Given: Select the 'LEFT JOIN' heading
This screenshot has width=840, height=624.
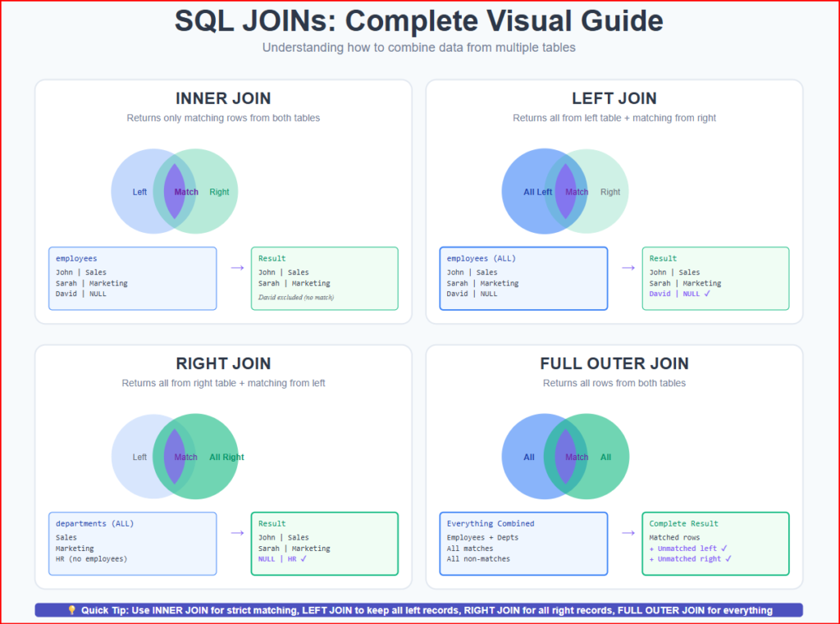Looking at the screenshot, I should click(614, 98).
